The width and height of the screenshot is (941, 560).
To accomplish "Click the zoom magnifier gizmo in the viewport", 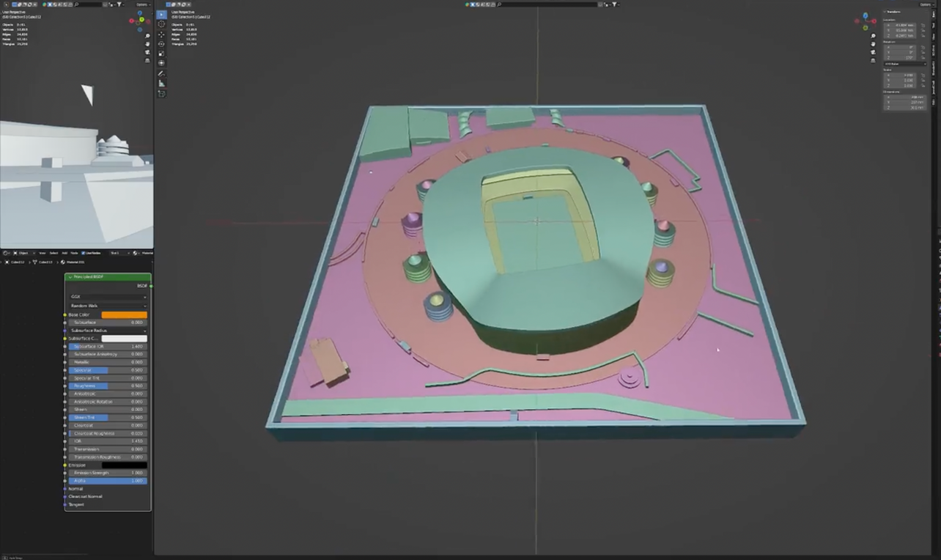I will pyautogui.click(x=873, y=36).
